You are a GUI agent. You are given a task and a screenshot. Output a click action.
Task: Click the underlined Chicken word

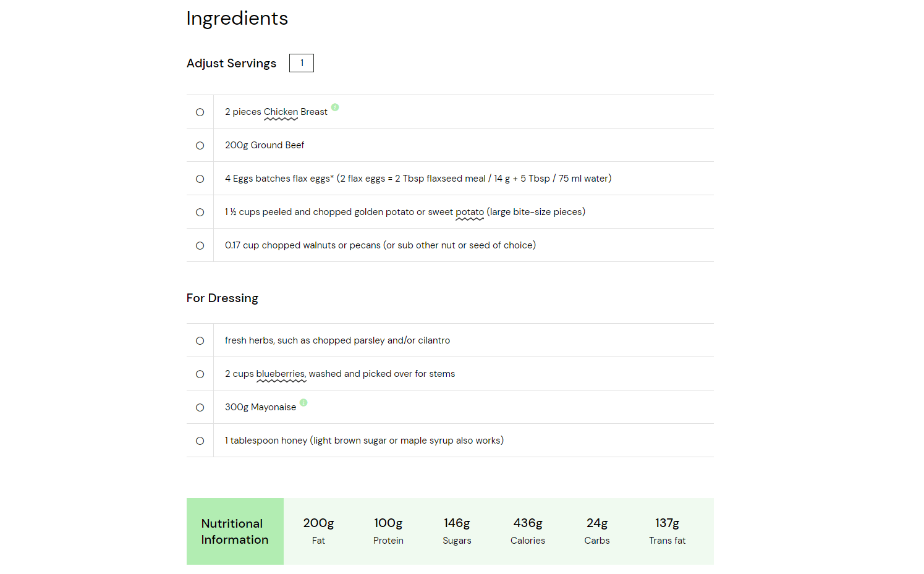[x=281, y=112]
